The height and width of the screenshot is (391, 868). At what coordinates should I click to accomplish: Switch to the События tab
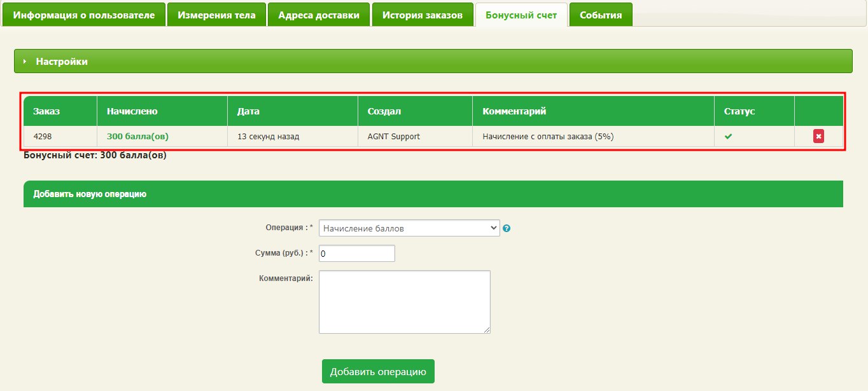(x=601, y=15)
